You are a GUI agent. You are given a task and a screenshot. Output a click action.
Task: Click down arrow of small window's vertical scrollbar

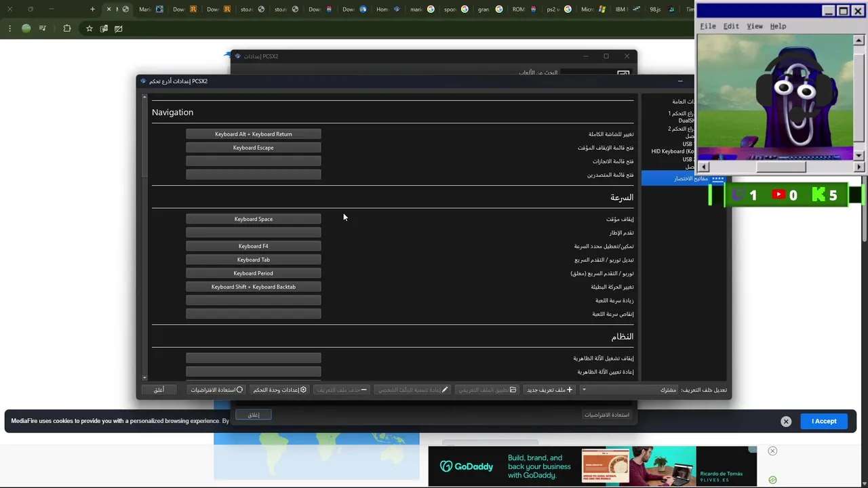tap(859, 155)
